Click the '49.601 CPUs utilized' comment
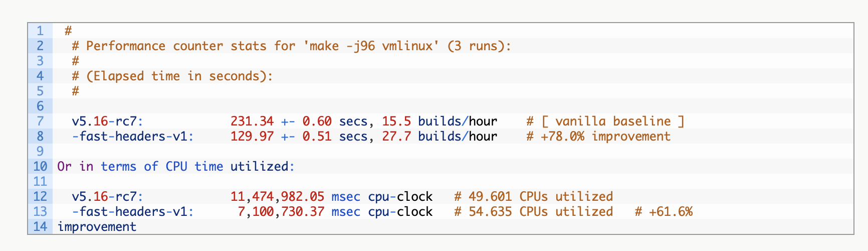The image size is (868, 251). tap(540, 196)
